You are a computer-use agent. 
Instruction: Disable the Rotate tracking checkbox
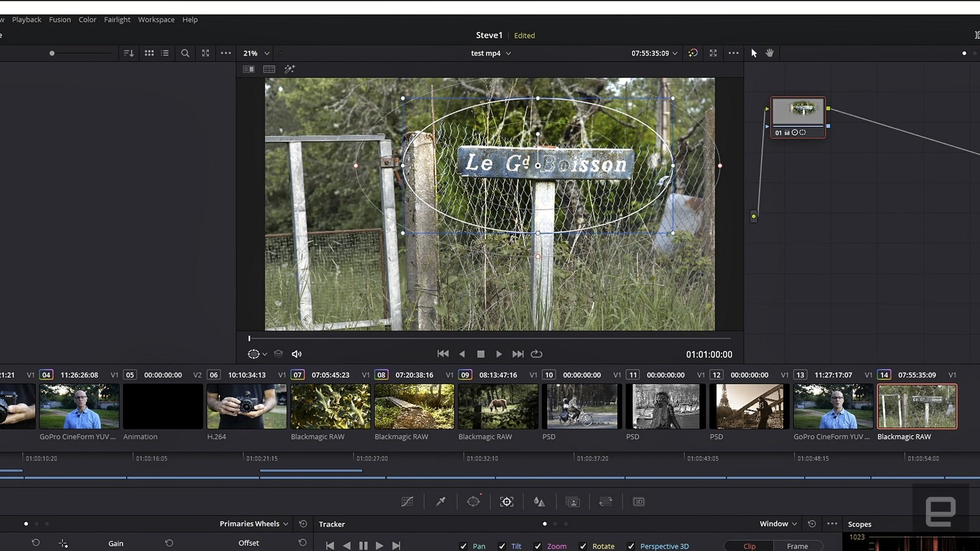click(583, 546)
